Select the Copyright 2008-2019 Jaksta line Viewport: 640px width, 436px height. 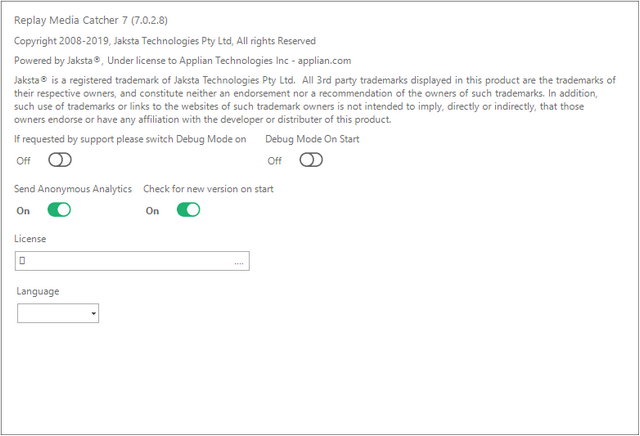click(x=165, y=41)
